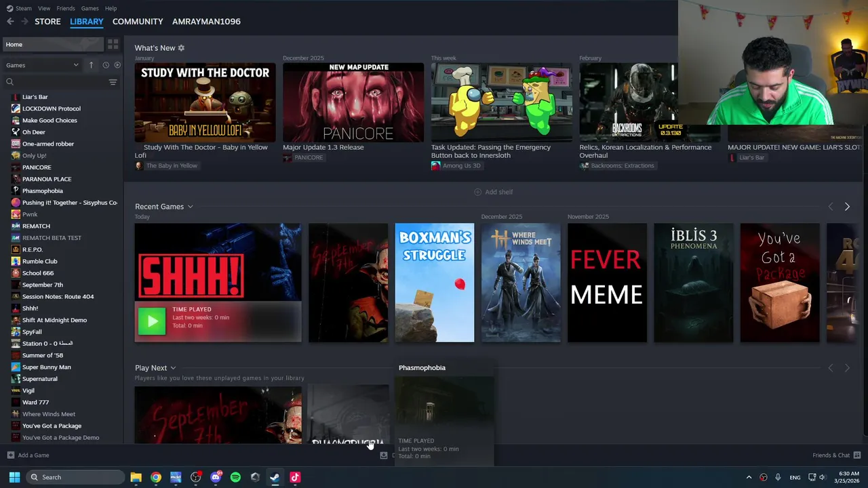
Task: Select School 666 in library list
Action: point(38,273)
